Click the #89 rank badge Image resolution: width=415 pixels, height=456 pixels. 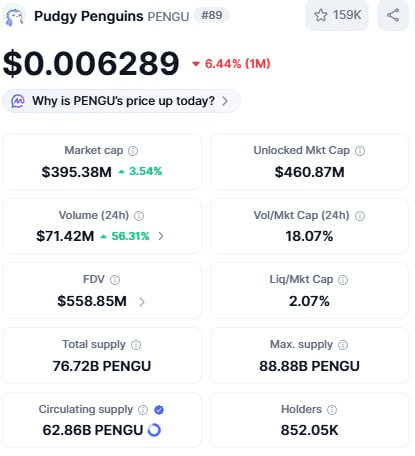[x=212, y=15]
